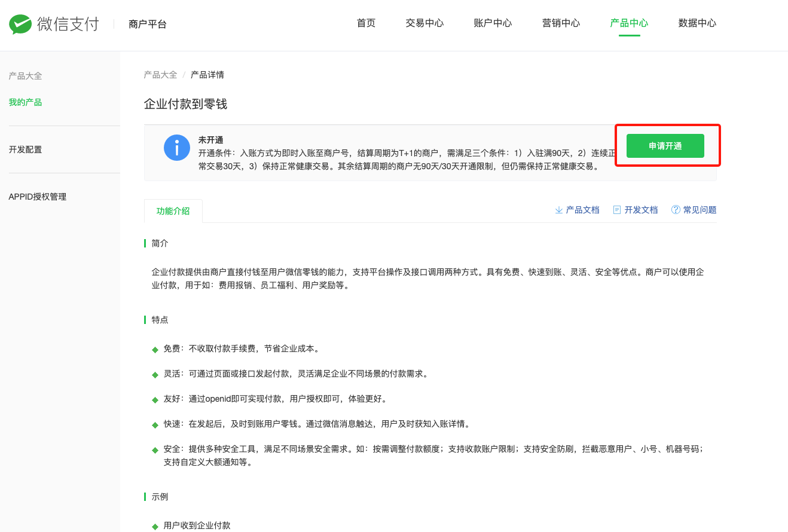Select 产品中心 in the top navigation
The image size is (788, 532).
point(629,23)
